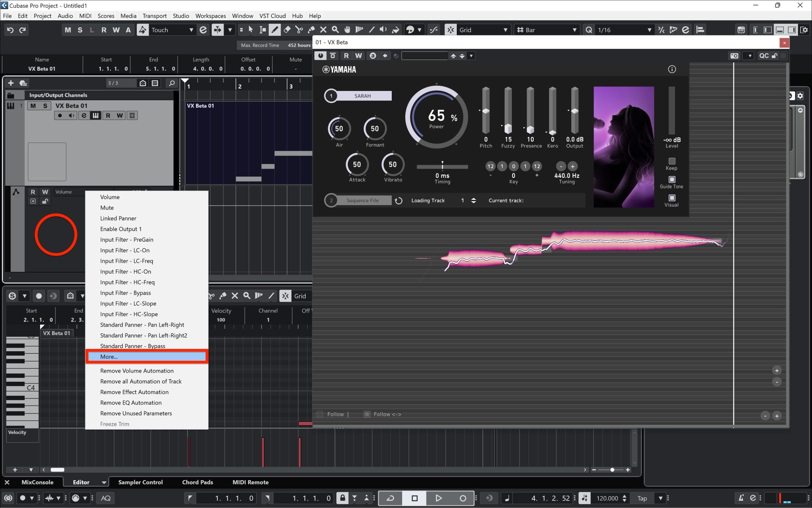Choose More... from the automation parameter menu
The width and height of the screenshot is (812, 508).
pos(147,356)
